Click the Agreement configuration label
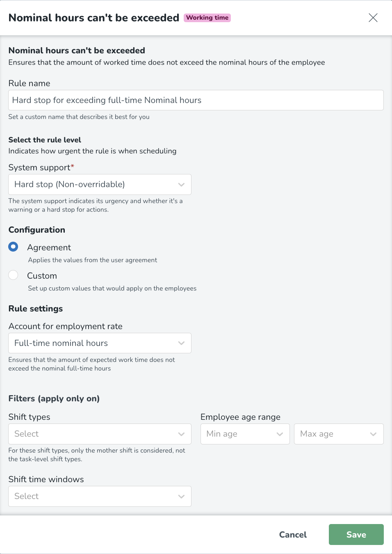The width and height of the screenshot is (392, 554). [49, 247]
